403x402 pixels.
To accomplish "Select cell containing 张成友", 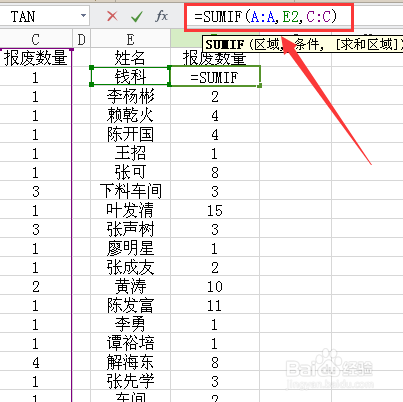I will 130,267.
